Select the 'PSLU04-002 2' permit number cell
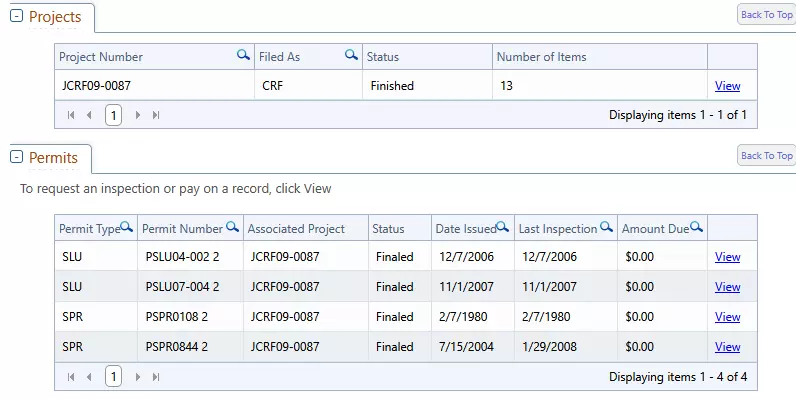 (190, 256)
